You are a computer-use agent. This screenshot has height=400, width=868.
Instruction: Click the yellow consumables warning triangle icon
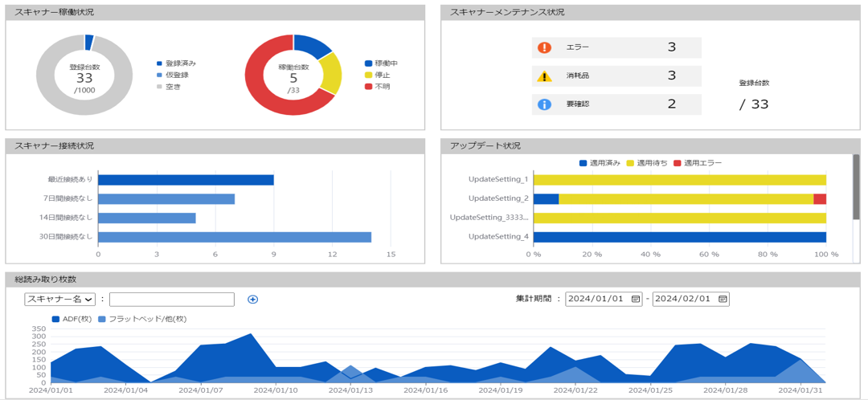click(x=545, y=76)
